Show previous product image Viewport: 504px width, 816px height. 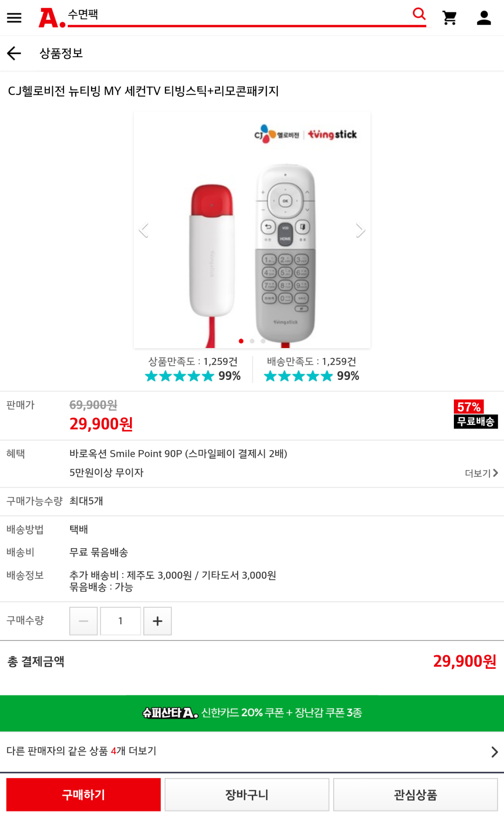144,230
